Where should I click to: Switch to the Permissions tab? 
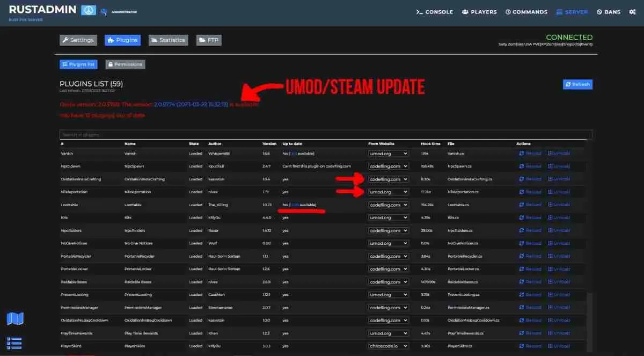[x=125, y=64]
